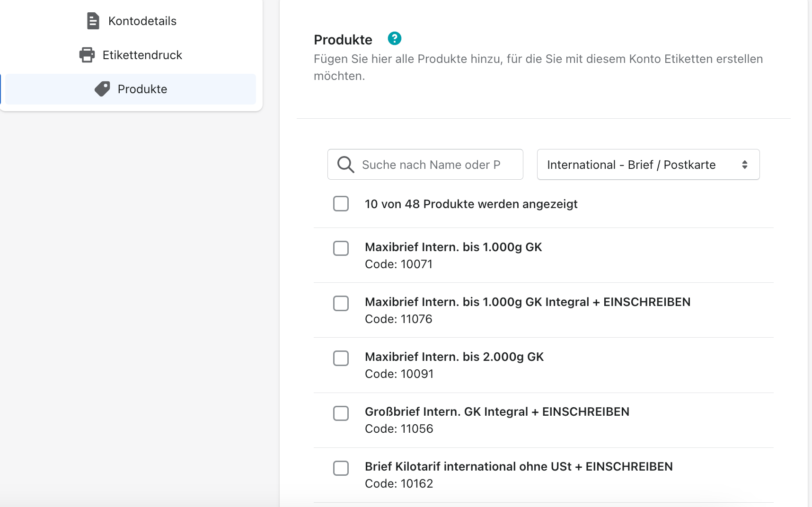This screenshot has width=812, height=507.
Task: Check Maxibrief 1.000g GK Integral + EINSCHREIBEN
Action: pyautogui.click(x=341, y=303)
